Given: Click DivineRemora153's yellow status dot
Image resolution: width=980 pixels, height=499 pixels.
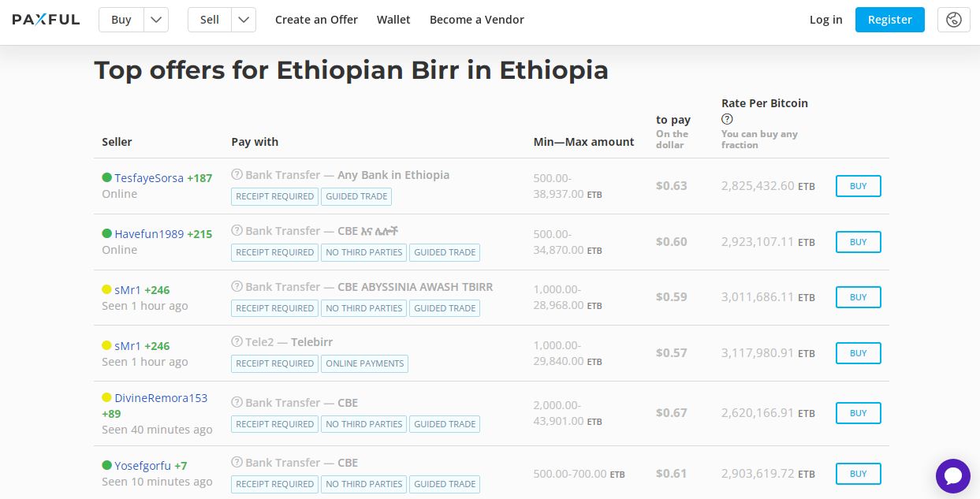Looking at the screenshot, I should (106, 397).
